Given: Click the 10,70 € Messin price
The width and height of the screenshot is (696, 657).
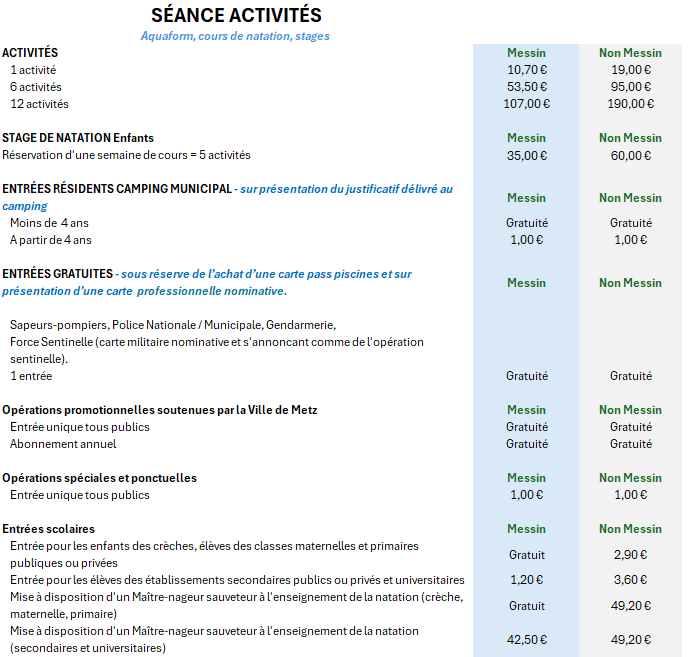Looking at the screenshot, I should 527,70.
